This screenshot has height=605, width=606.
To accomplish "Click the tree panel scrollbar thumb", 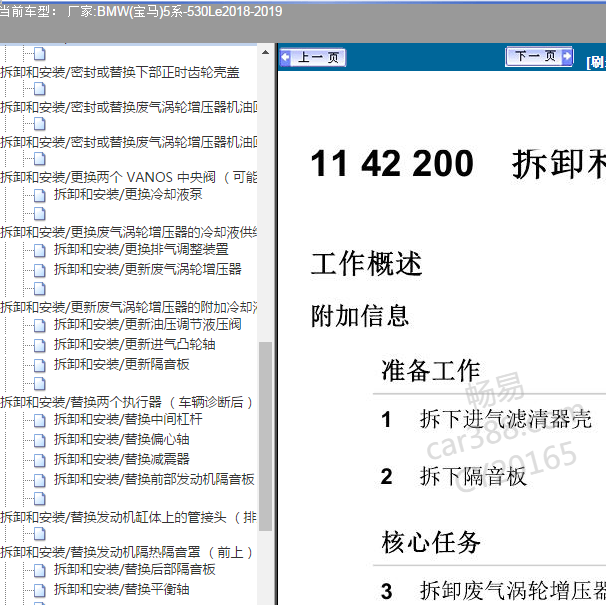I will pos(265,436).
